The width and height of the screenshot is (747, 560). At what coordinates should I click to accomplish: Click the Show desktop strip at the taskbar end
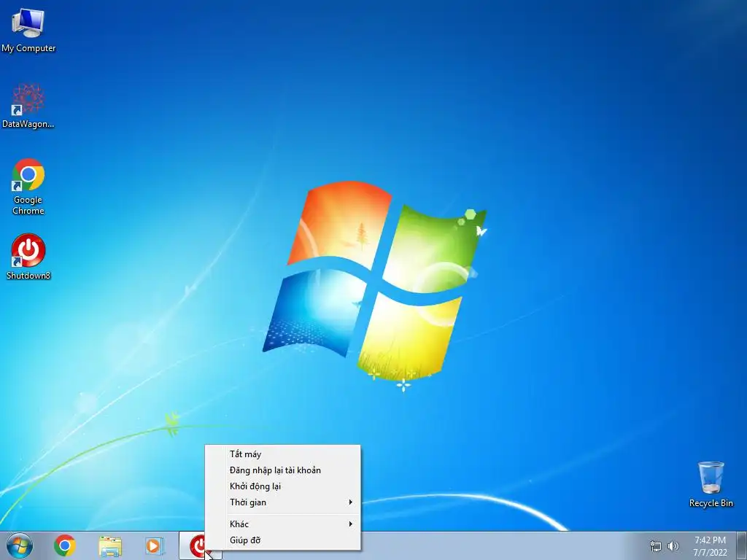click(x=741, y=545)
